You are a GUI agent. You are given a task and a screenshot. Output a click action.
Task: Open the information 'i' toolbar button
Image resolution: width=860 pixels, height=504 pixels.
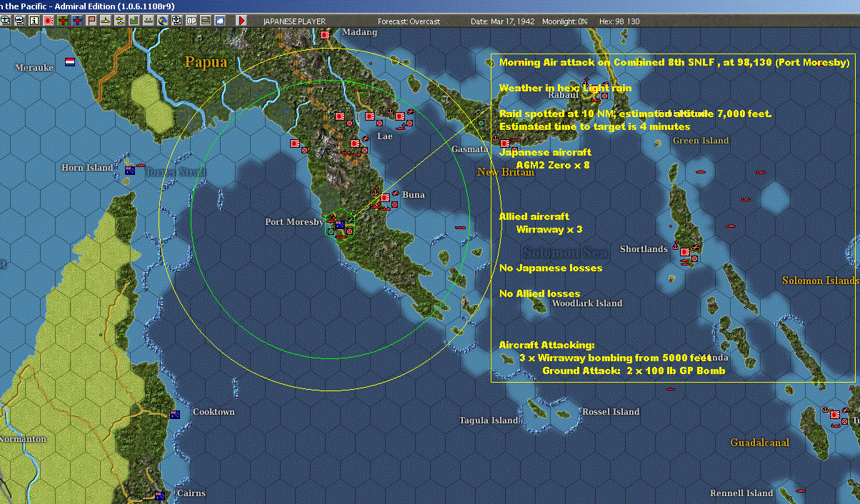[x=34, y=21]
